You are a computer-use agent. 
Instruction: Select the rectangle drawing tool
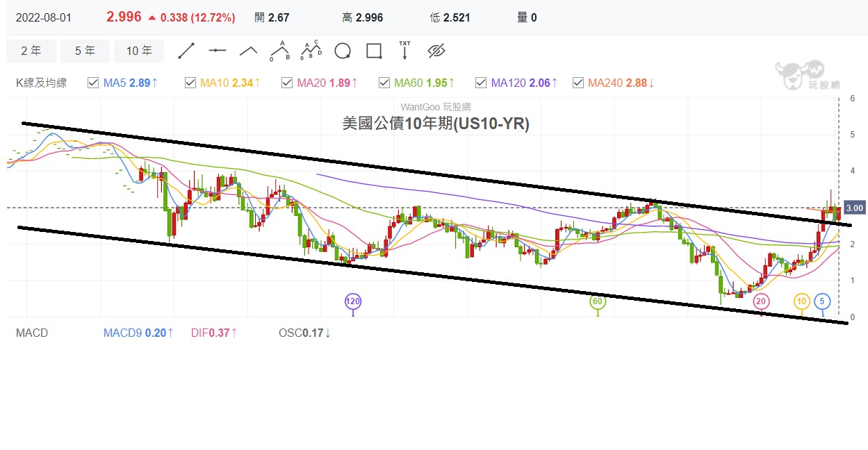click(374, 51)
